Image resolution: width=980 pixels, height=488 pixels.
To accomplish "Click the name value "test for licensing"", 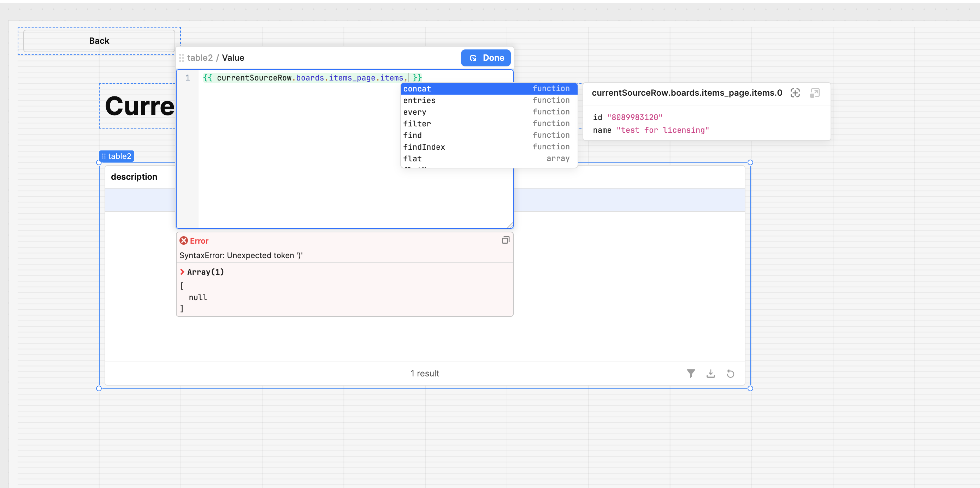I will [662, 130].
